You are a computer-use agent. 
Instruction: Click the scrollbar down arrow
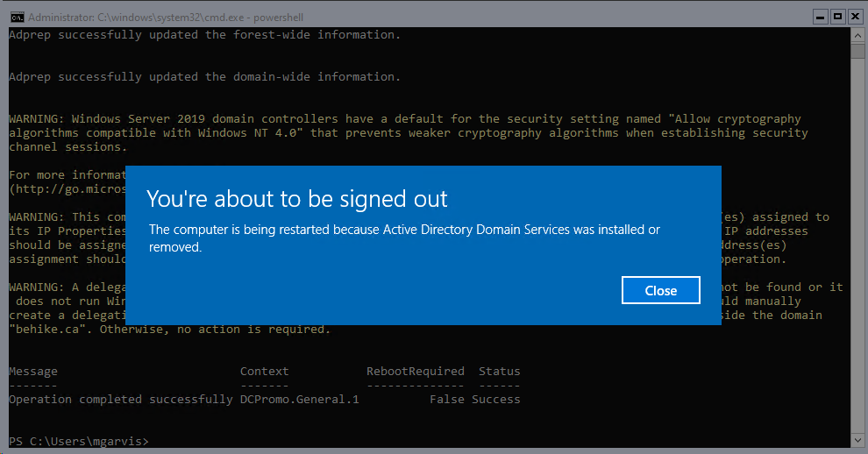pyautogui.click(x=858, y=438)
